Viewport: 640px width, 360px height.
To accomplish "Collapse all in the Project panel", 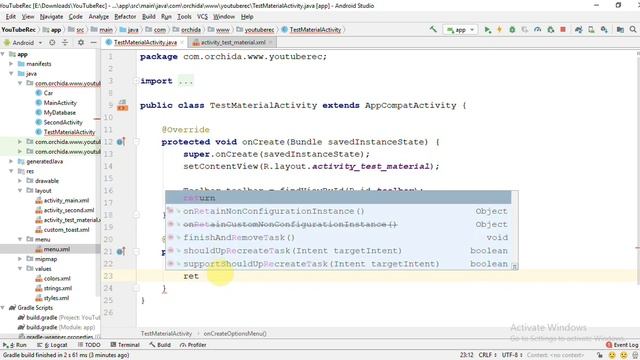I will click(x=65, y=42).
